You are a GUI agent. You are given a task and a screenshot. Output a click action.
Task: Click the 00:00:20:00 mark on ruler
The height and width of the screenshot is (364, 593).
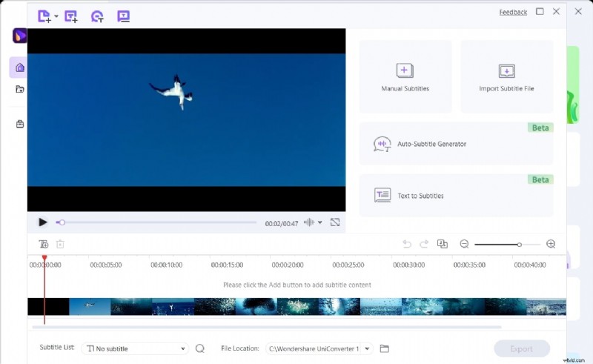[x=288, y=265]
